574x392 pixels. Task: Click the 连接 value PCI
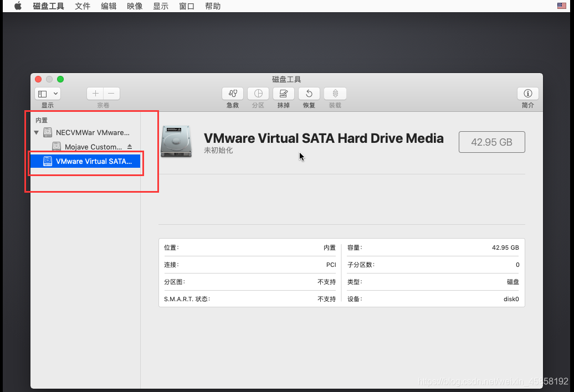pos(331,265)
